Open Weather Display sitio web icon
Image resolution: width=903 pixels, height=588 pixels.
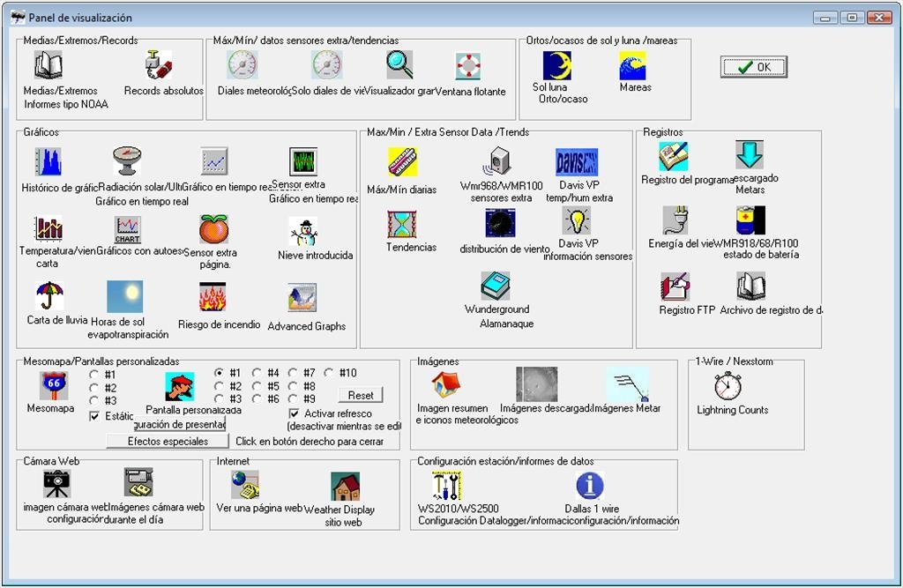tap(346, 487)
